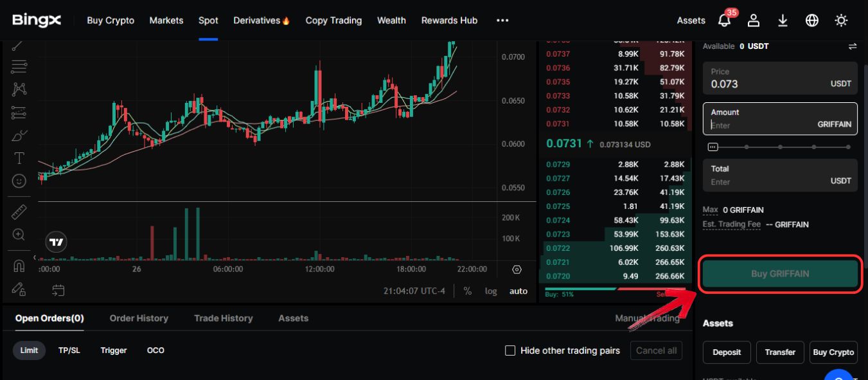Click the 21:04:07 UTC-4 timezone label
This screenshot has height=380, width=868.
coord(414,291)
